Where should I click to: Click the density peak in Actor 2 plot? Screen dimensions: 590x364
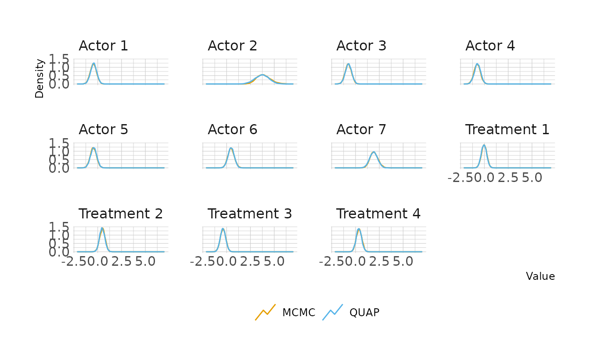click(x=262, y=75)
